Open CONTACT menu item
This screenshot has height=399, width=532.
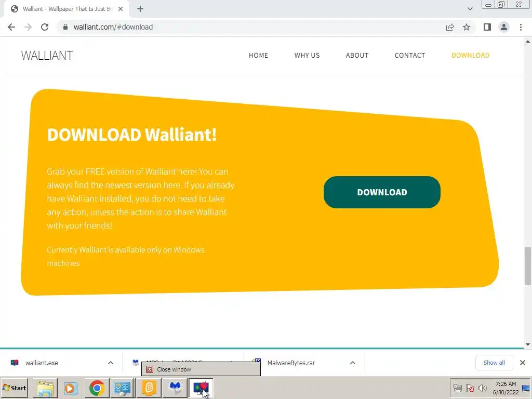coord(409,55)
